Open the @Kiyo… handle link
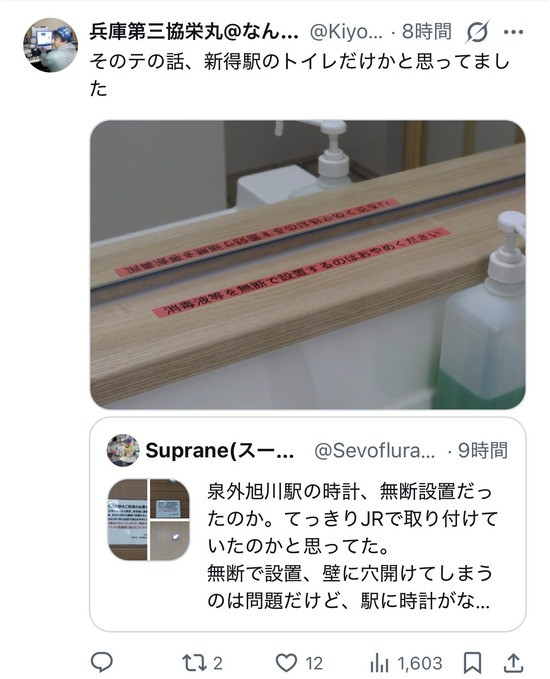550x679 pixels. click(x=346, y=32)
